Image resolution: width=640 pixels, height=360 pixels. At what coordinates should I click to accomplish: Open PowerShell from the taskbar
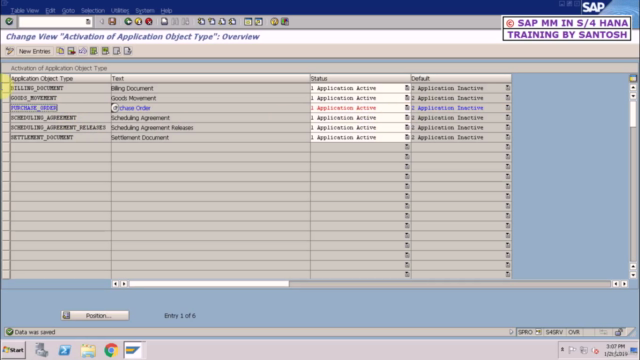click(x=65, y=350)
